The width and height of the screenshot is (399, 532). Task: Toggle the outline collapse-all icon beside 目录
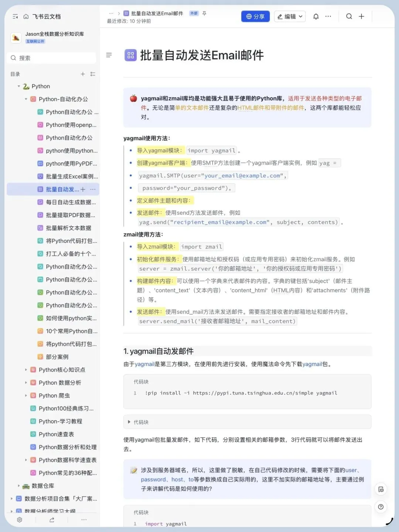point(93,74)
